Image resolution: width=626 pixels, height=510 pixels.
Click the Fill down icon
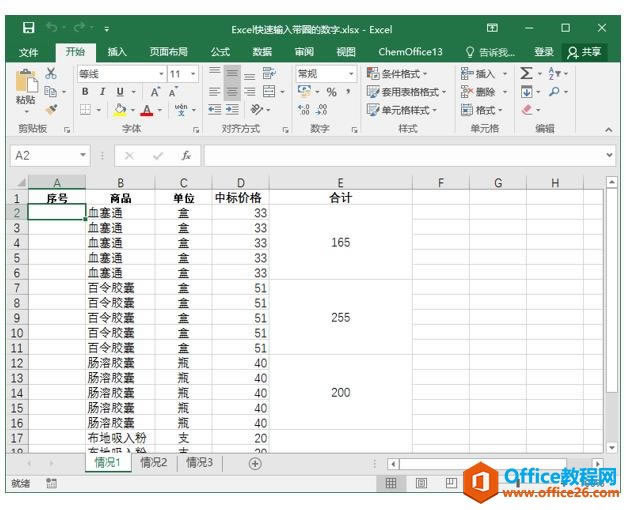pyautogui.click(x=527, y=92)
